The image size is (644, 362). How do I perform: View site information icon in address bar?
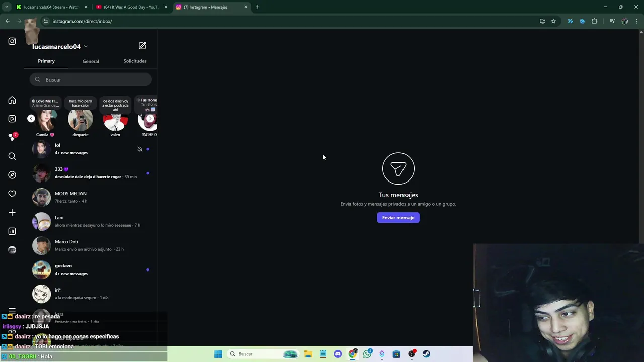(x=46, y=21)
